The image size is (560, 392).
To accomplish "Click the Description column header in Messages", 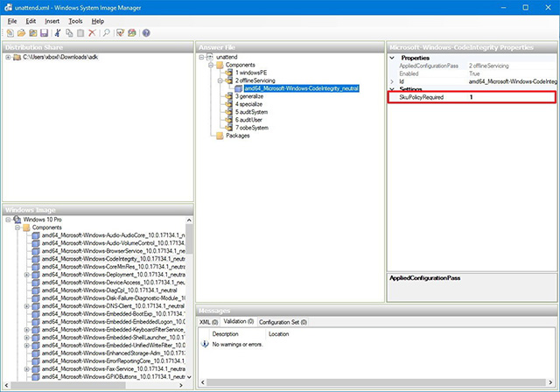I will pos(225,333).
